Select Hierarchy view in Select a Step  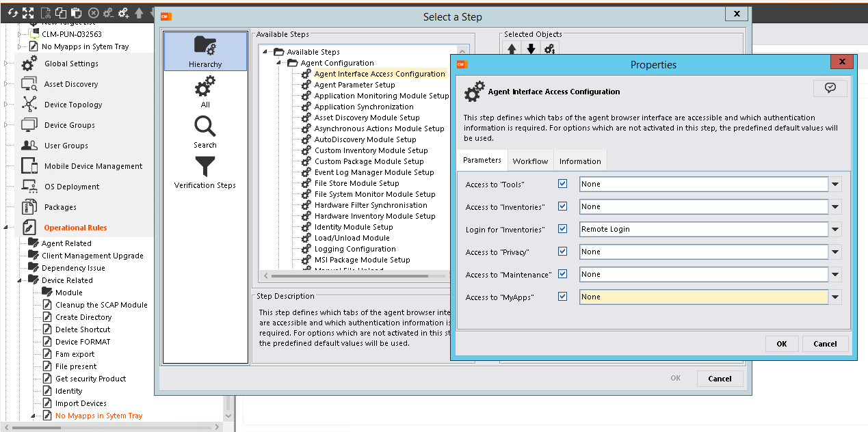point(205,51)
